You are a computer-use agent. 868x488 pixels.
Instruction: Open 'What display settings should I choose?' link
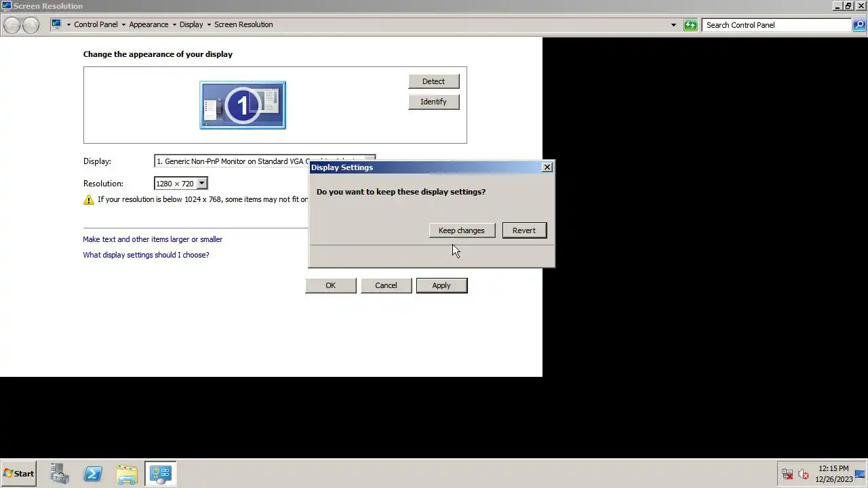(x=146, y=255)
